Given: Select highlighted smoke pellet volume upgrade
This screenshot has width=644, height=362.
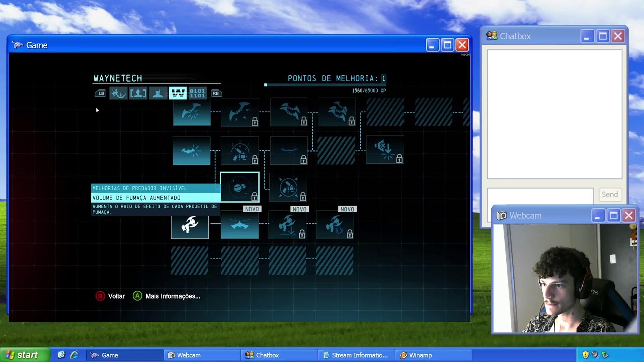Looking at the screenshot, I should click(x=240, y=187).
